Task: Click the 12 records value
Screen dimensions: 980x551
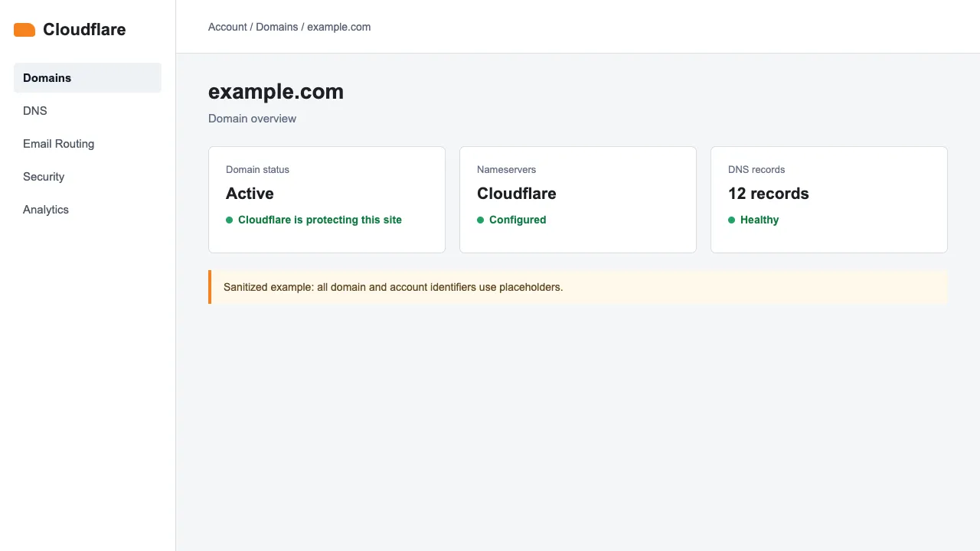Action: coord(769,194)
